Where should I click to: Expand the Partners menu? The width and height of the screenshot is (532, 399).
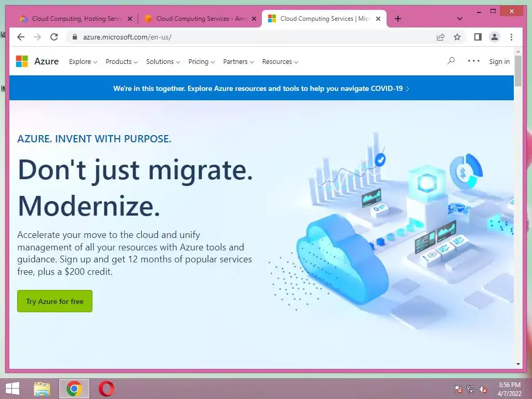(x=238, y=62)
